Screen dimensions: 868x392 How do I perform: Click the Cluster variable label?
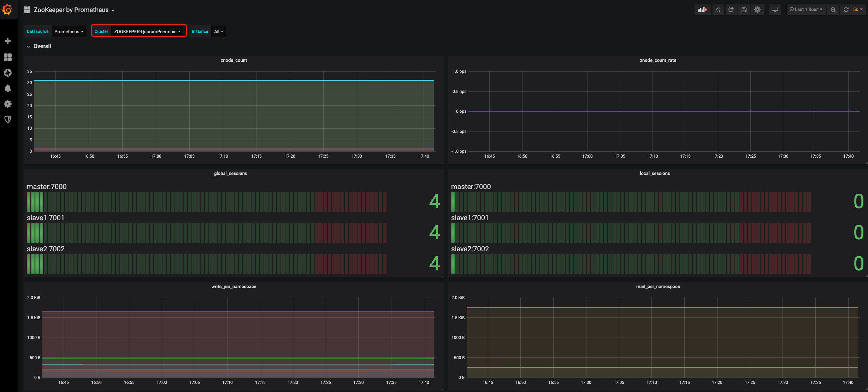(101, 31)
